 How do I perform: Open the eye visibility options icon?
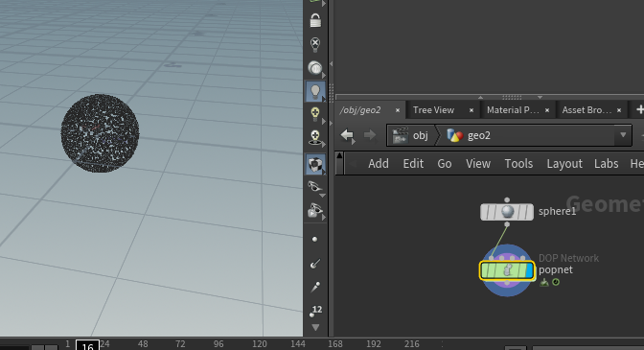315,187
